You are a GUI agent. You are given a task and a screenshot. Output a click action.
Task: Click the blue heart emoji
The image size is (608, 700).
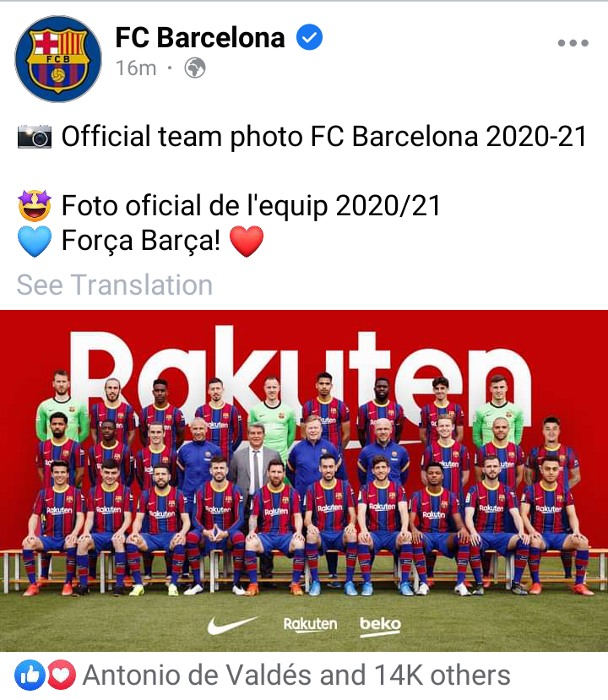tap(35, 241)
